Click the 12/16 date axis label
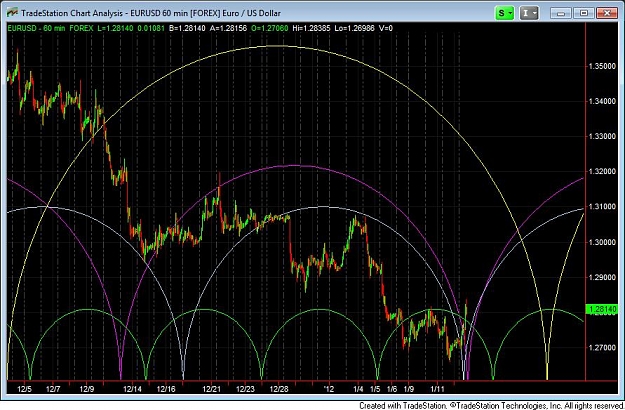 [x=166, y=389]
